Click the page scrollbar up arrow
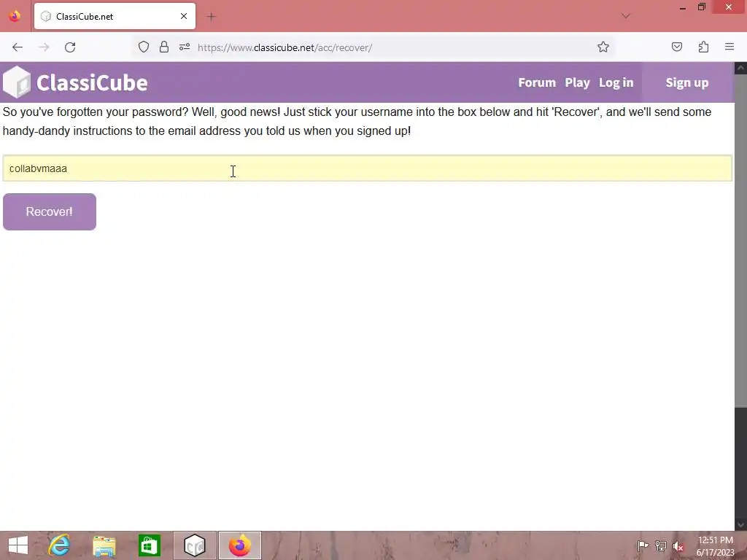Screen dimensions: 747x560 tap(741, 68)
